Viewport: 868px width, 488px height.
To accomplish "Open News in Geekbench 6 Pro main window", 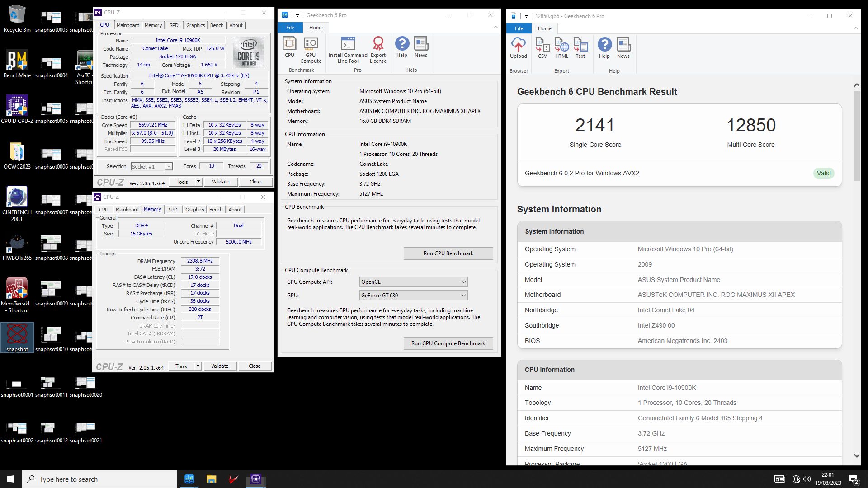I will 420,47.
